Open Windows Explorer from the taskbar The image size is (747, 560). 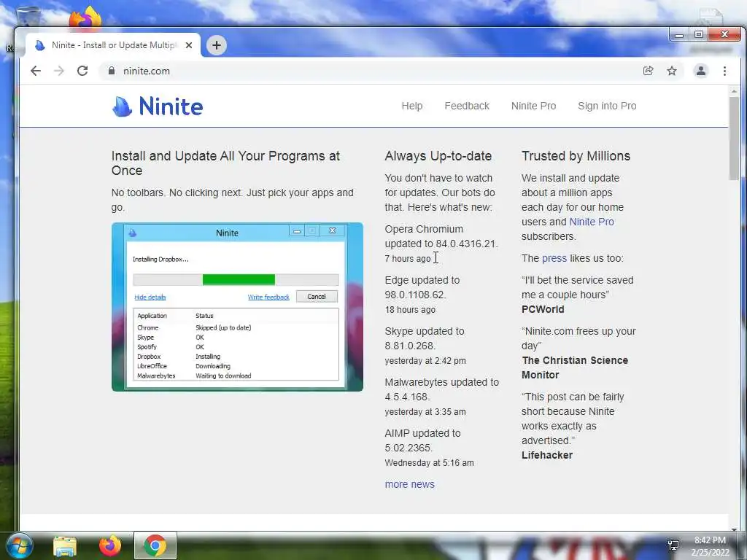click(65, 545)
